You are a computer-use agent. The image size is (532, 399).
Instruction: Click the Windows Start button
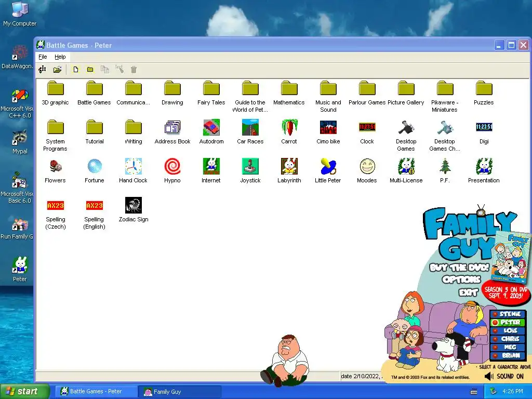tap(24, 391)
